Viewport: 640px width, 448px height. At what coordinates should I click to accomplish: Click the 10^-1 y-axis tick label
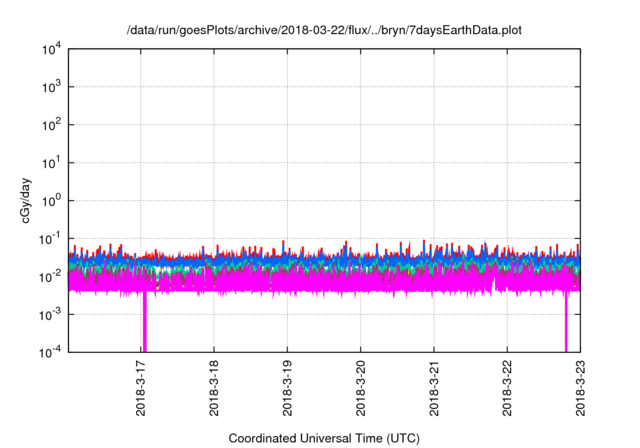[x=50, y=239]
